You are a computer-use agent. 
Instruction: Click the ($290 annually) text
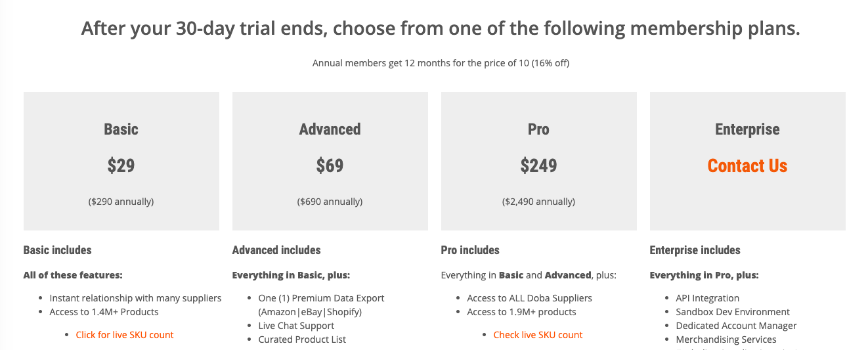(x=121, y=202)
